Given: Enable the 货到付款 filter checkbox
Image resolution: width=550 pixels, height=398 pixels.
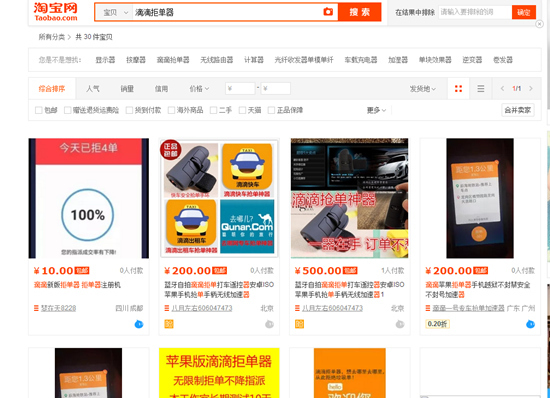Looking at the screenshot, I should point(129,110).
